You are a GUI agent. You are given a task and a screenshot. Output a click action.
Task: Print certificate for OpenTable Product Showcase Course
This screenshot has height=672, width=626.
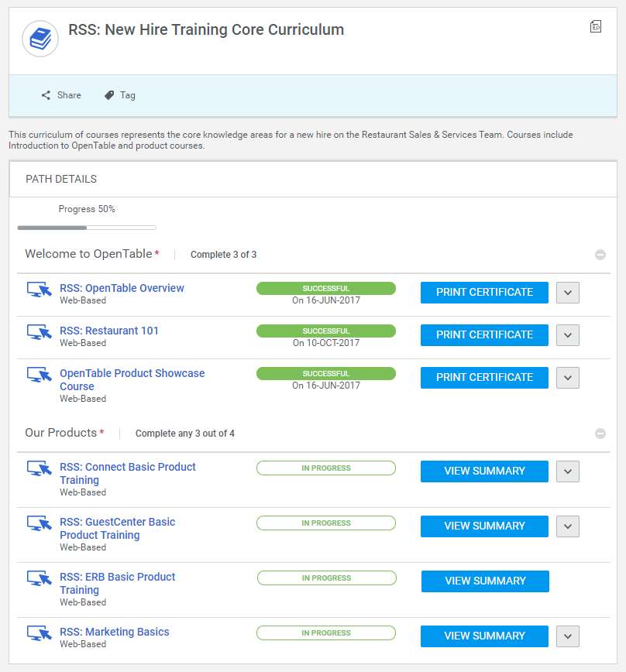[x=484, y=378]
